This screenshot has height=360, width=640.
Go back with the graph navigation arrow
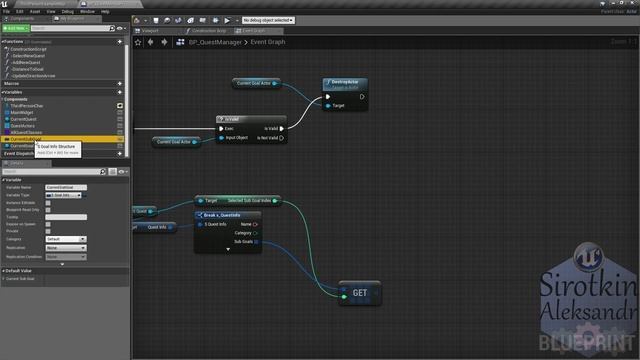(151, 42)
